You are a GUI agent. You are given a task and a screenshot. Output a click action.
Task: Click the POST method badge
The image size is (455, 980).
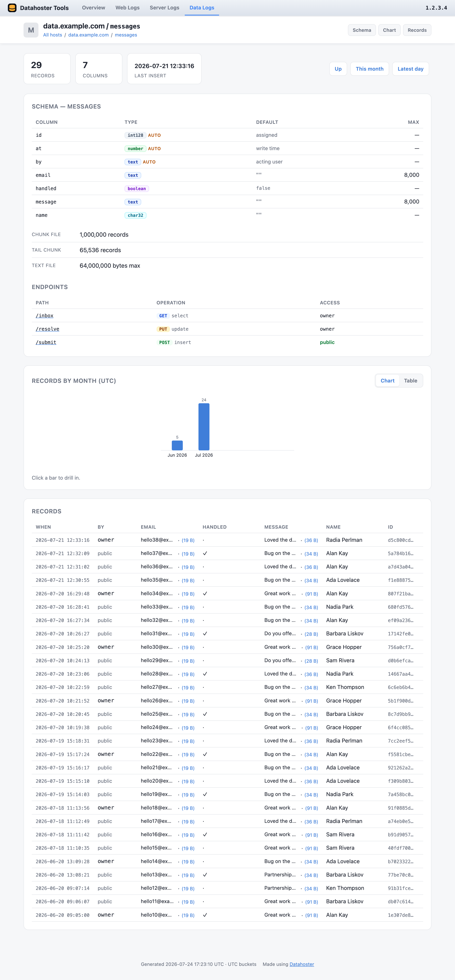pos(164,342)
